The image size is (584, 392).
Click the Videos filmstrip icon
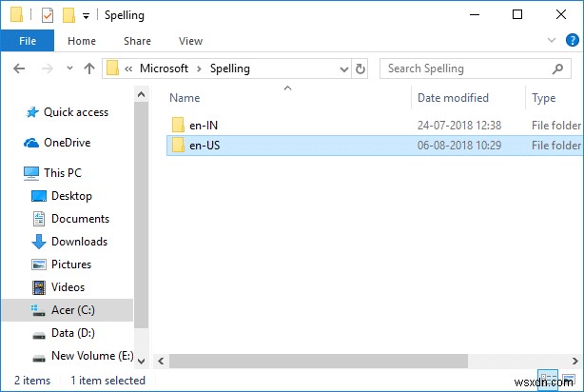tap(39, 287)
